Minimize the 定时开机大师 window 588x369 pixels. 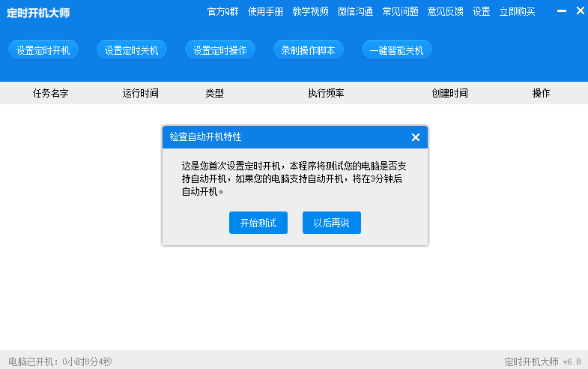562,11
